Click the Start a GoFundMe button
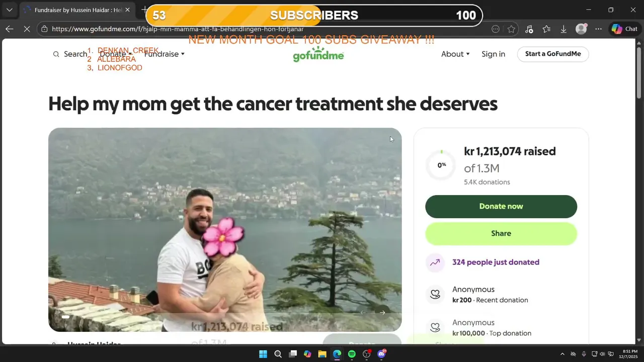This screenshot has height=362, width=644. click(553, 54)
